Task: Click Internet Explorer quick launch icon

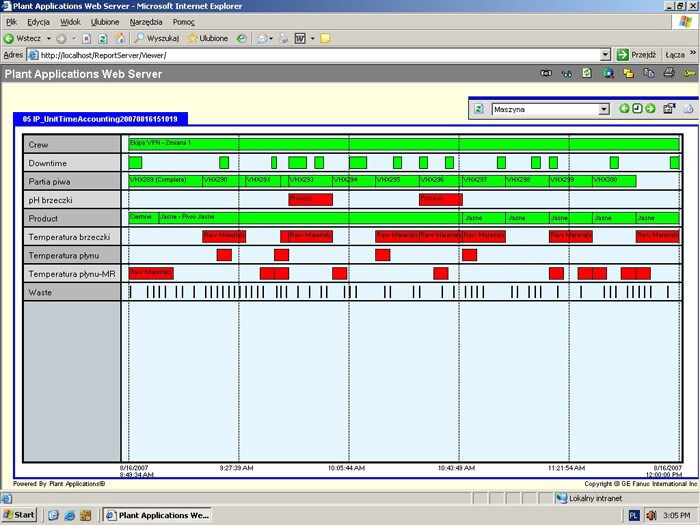Action: pos(70,515)
